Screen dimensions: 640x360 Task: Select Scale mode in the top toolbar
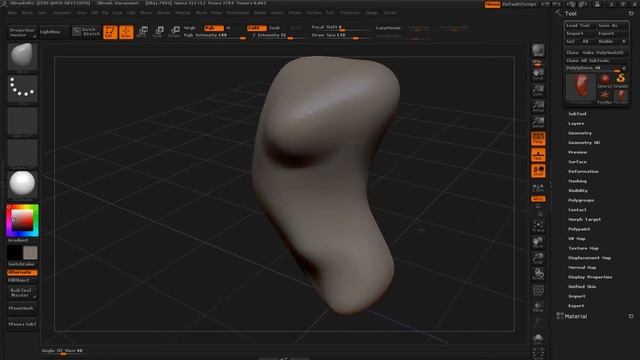158,32
